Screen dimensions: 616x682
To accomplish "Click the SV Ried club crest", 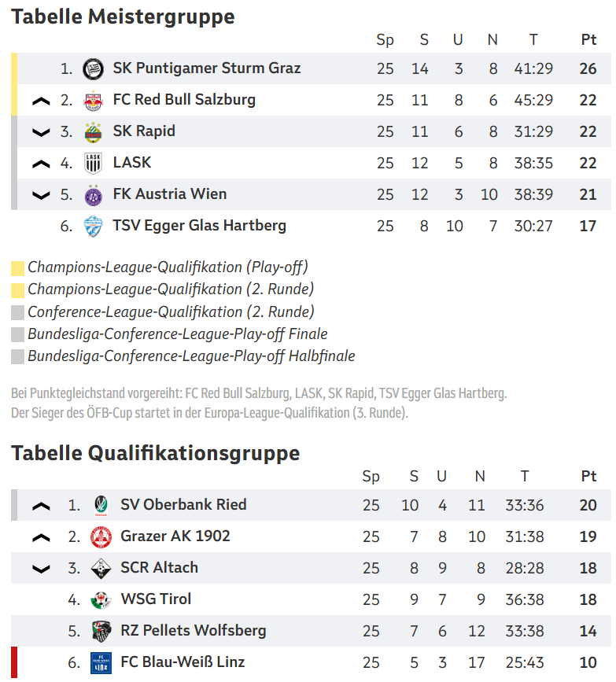I will [x=101, y=505].
